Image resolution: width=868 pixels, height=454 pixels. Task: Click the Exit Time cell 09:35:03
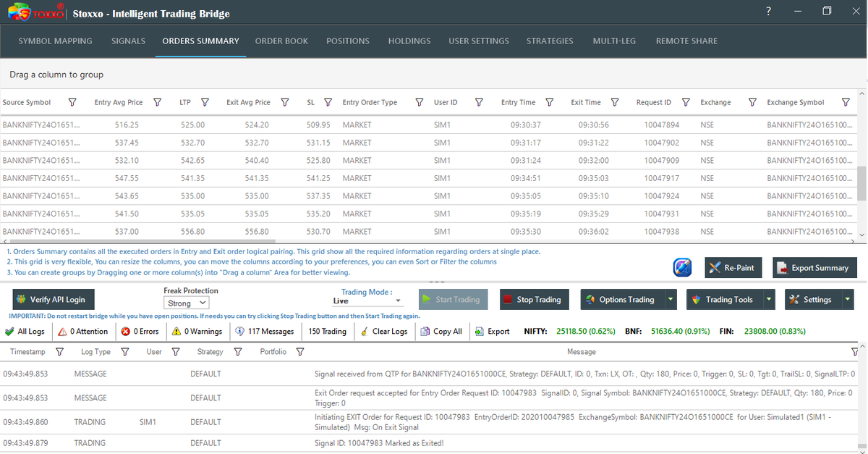593,178
